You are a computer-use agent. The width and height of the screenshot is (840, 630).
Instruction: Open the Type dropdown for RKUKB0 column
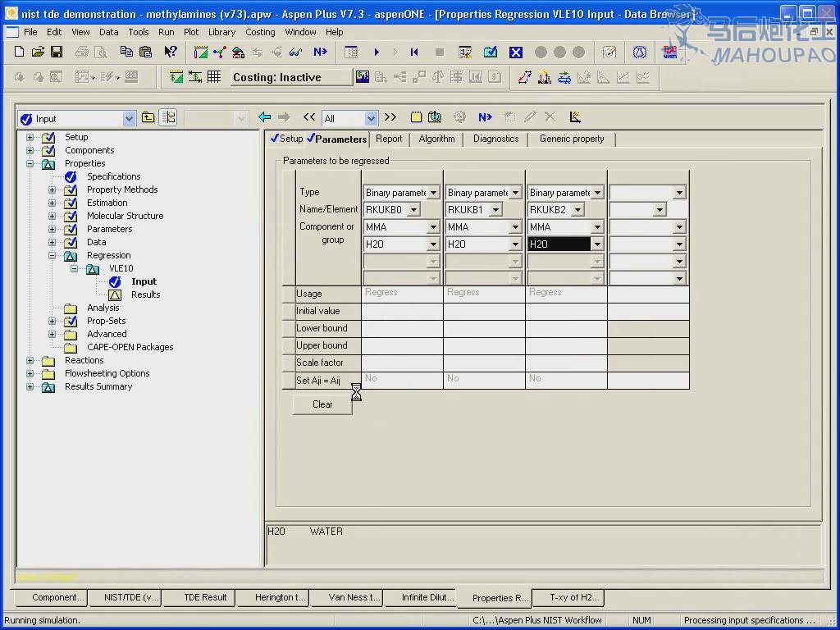[x=434, y=192]
